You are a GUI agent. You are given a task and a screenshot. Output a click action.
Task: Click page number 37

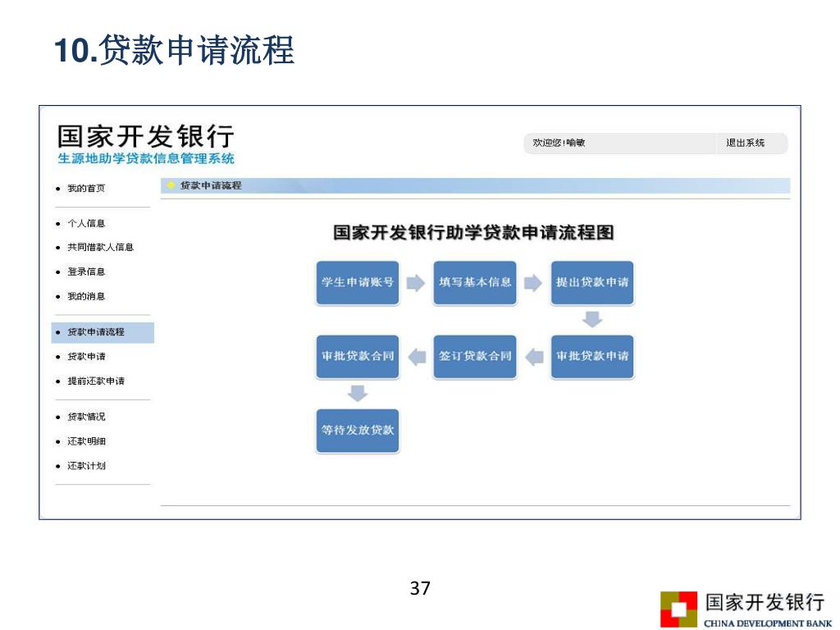(420, 588)
